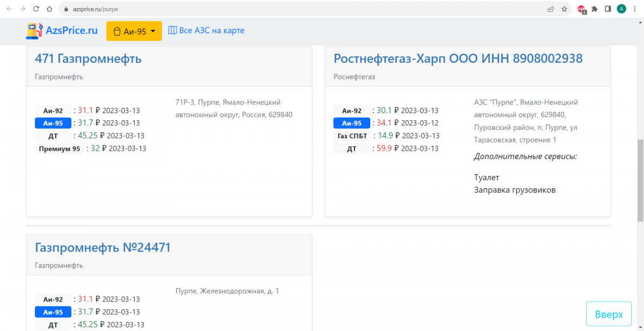The height and width of the screenshot is (331, 644).
Task: Open Газпромнефть №24471 station title
Action: tap(103, 247)
